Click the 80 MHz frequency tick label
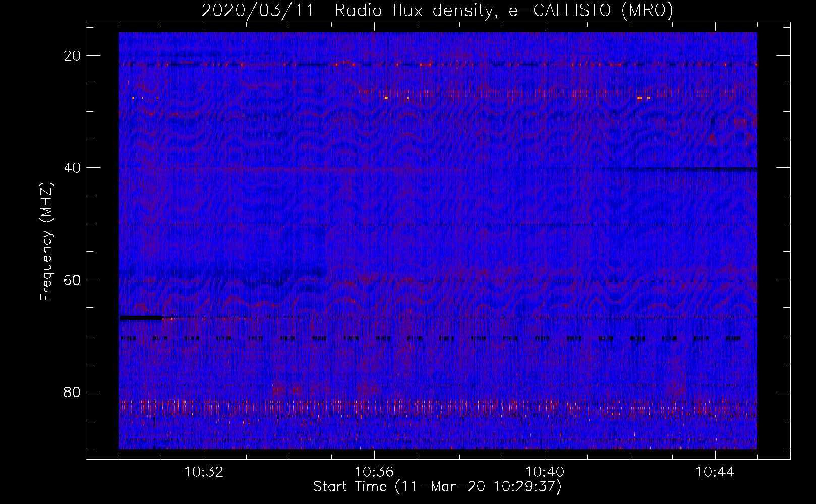The image size is (816, 504). (x=73, y=392)
